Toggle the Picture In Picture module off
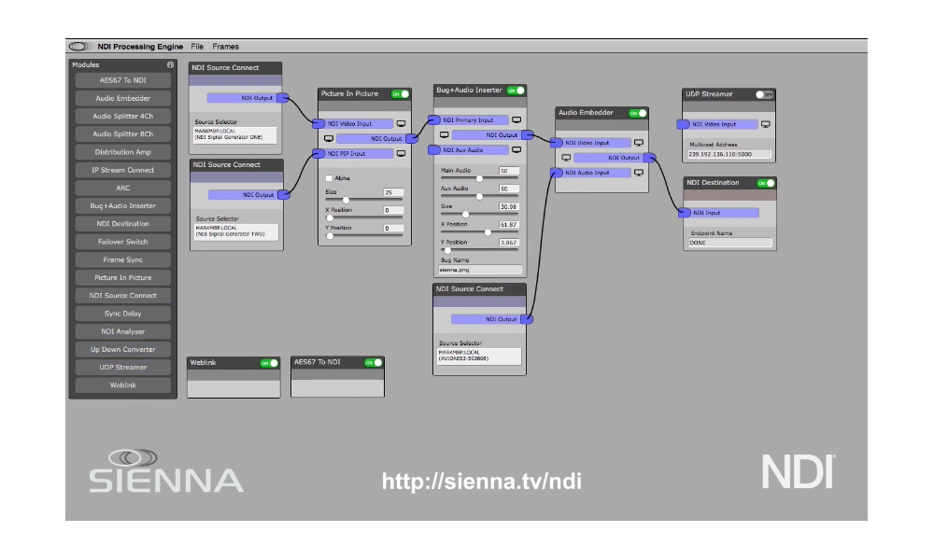This screenshot has height=560, width=934. [399, 93]
